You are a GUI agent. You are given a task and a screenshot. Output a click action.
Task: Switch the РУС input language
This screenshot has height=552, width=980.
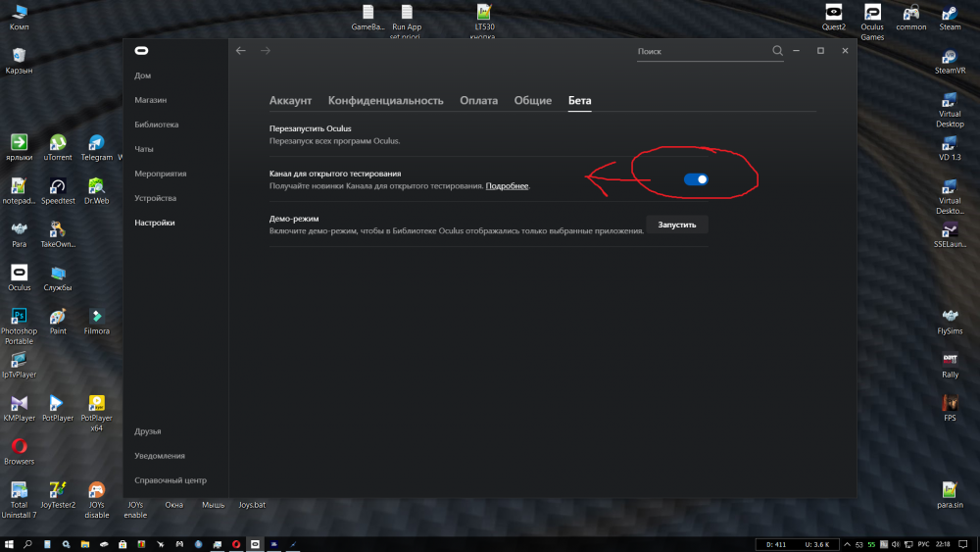point(924,544)
